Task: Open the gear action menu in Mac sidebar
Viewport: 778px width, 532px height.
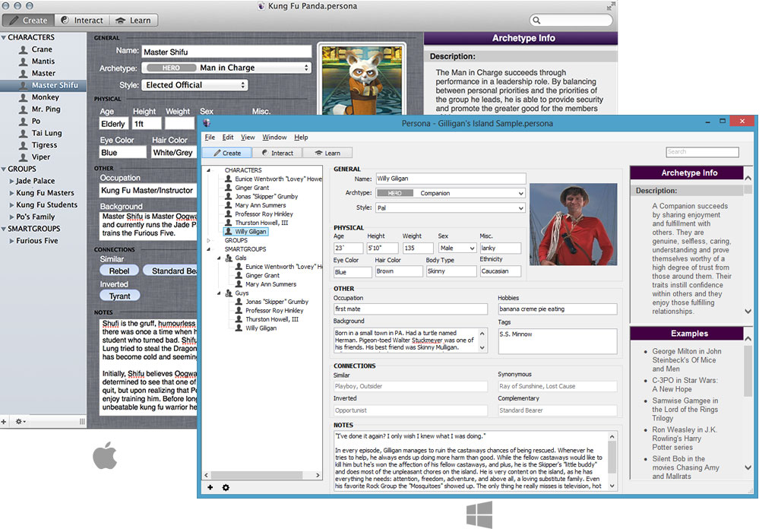Action: pyautogui.click(x=21, y=421)
